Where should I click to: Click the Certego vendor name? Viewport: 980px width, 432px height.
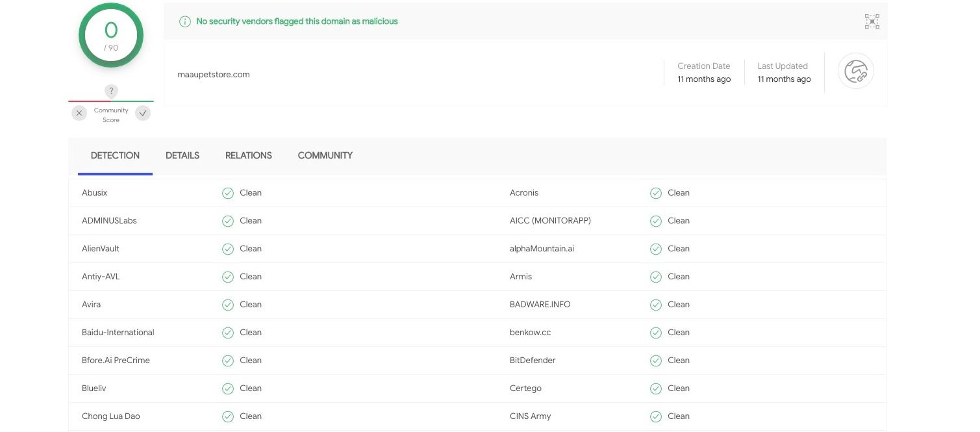point(525,388)
